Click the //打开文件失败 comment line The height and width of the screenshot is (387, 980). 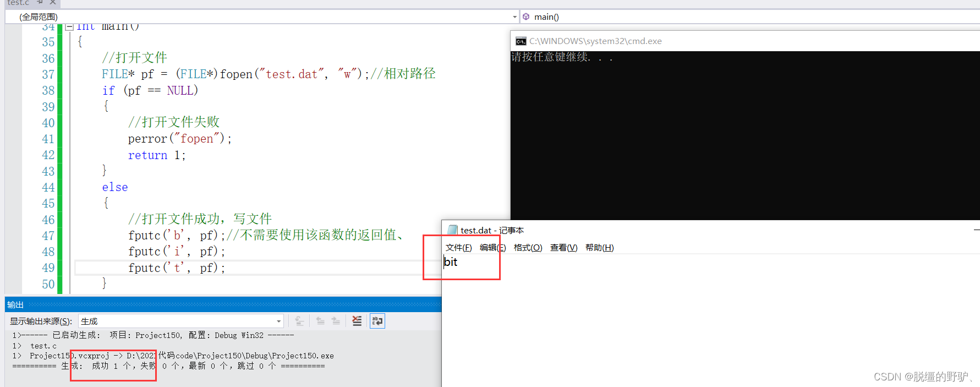(174, 122)
